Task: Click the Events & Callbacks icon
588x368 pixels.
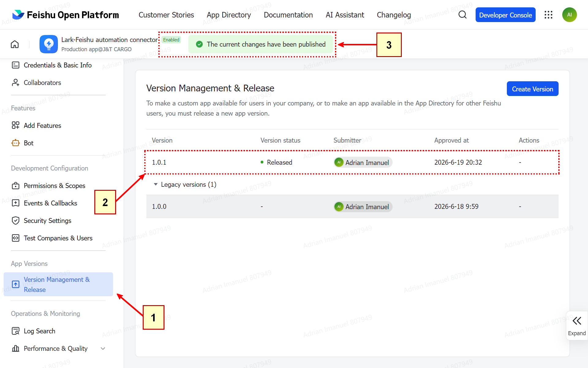Action: (x=16, y=203)
